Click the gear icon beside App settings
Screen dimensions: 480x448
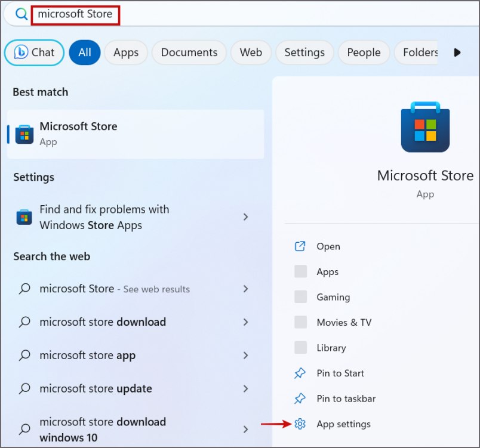pyautogui.click(x=300, y=424)
